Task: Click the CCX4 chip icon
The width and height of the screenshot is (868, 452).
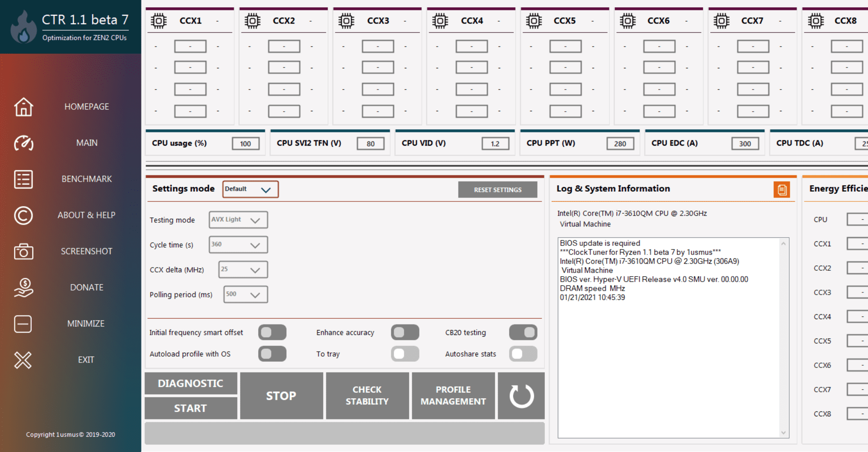Action: 440,21
